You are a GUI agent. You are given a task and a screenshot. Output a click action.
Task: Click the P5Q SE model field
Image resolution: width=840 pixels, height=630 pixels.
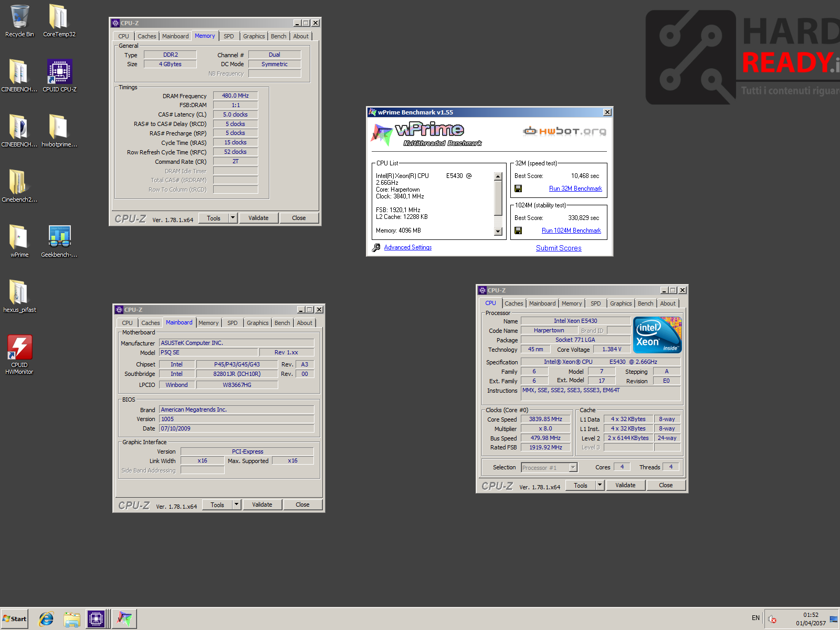(209, 353)
